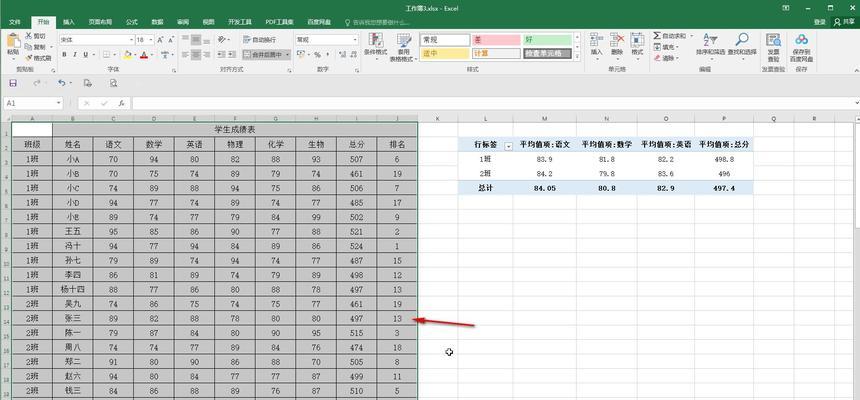Click the Format Painter (格式刷) button
Screen dimensions: 860x400
38,58
